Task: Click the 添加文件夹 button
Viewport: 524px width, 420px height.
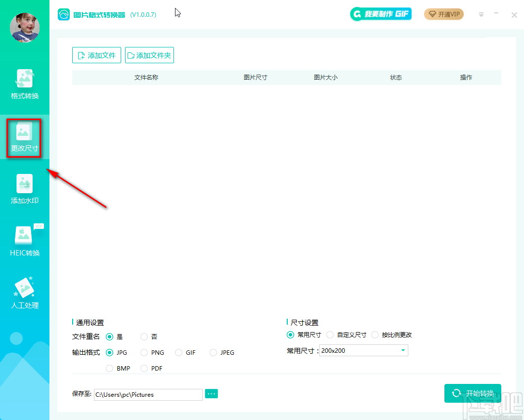Action: coord(149,55)
